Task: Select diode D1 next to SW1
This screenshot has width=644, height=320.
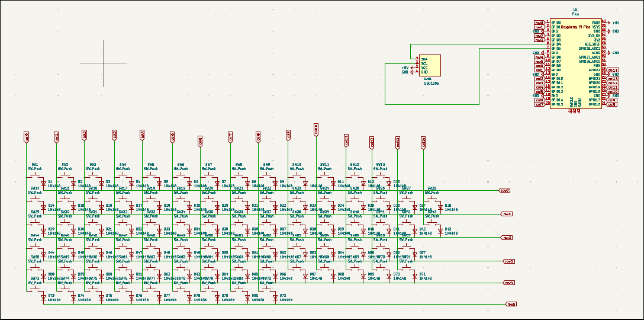Action: click(43, 183)
